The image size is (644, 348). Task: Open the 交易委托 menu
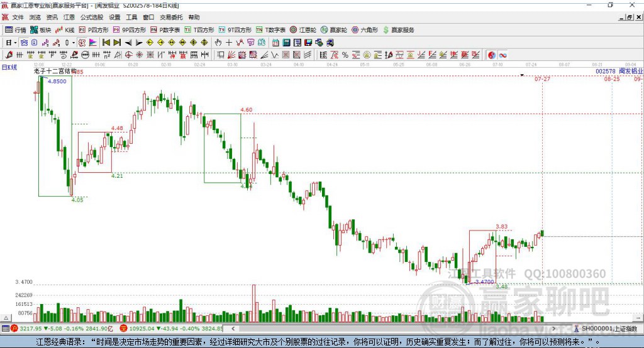point(171,17)
